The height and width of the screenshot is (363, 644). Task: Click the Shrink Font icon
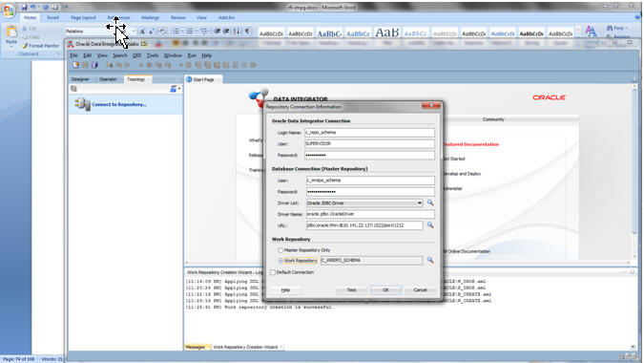coord(151,32)
